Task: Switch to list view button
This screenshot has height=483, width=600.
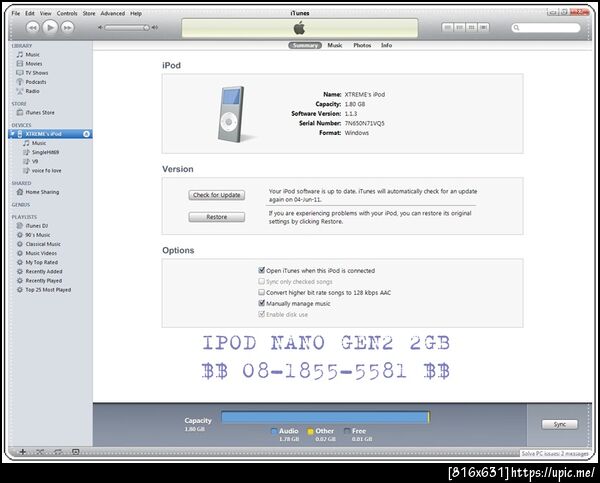Action: click(x=447, y=28)
